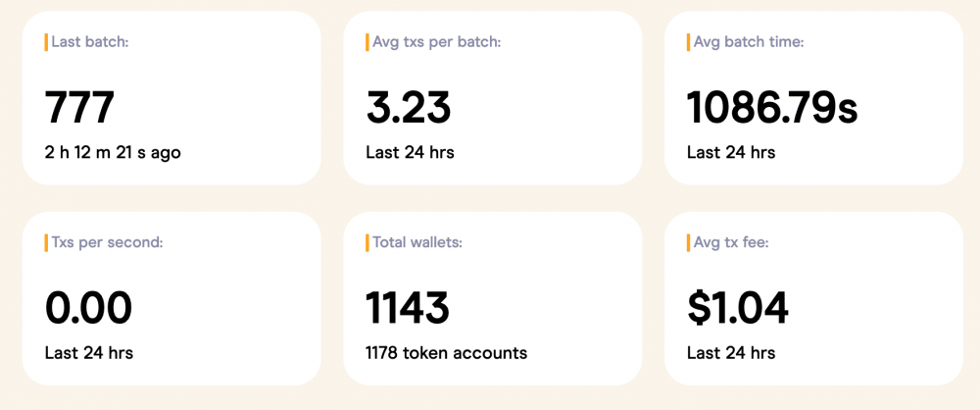980x410 pixels.
Task: Click the 1086.79s batch time value
Action: pyautogui.click(x=772, y=107)
